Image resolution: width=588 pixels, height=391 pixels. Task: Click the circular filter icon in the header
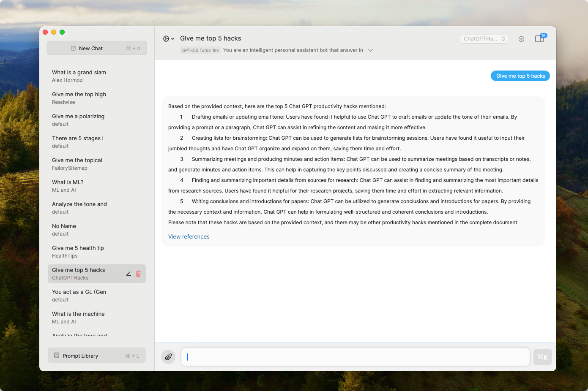(521, 39)
